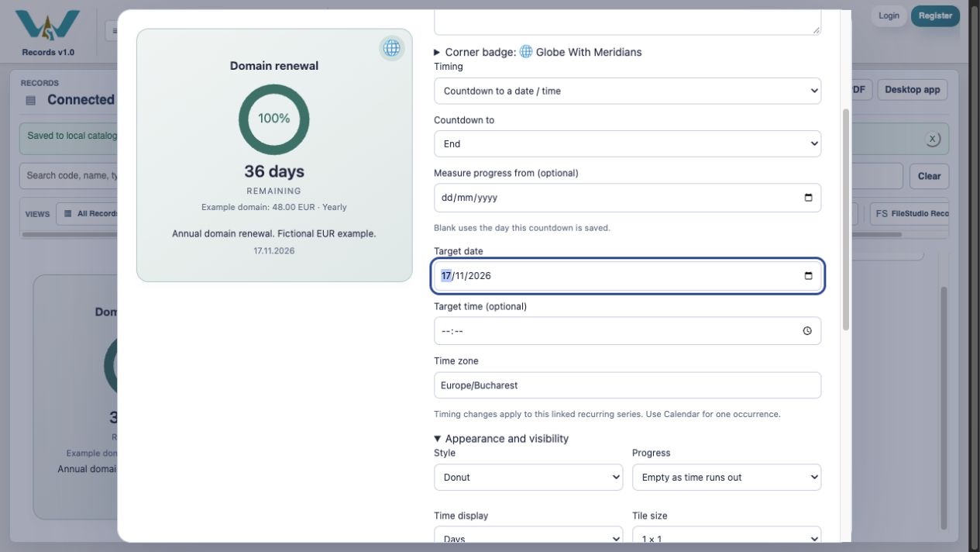The height and width of the screenshot is (552, 980).
Task: Select the FS FileStudio view tab
Action: pyautogui.click(x=911, y=214)
